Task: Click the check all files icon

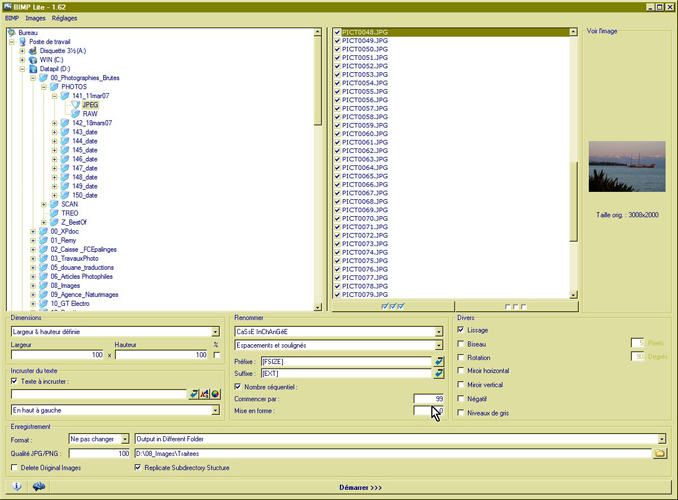Action: [x=393, y=306]
